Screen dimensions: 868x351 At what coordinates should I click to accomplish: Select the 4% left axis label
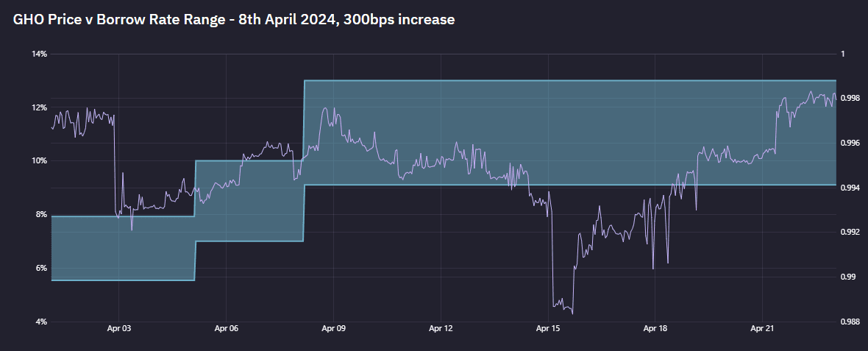[40, 322]
